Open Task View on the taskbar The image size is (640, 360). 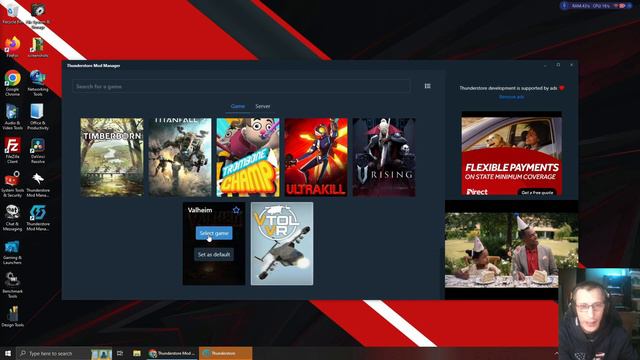[120, 353]
